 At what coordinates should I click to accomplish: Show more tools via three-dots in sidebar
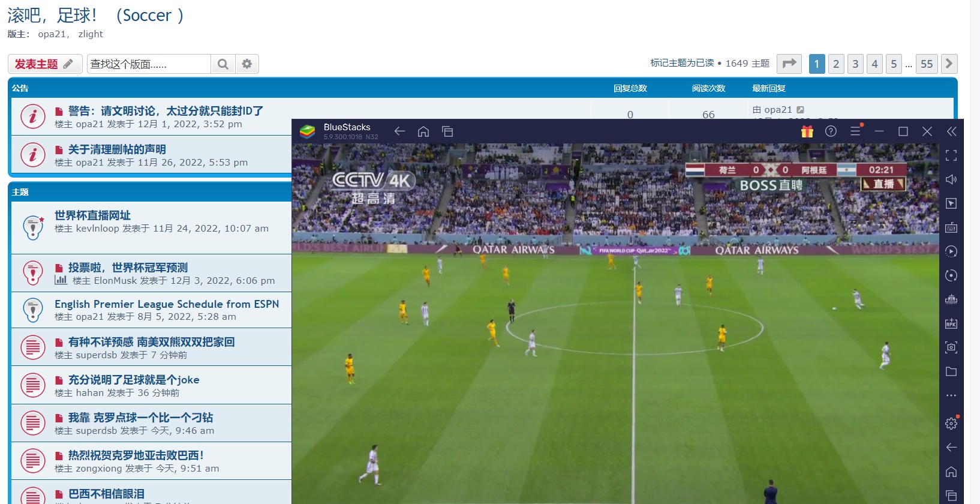point(951,395)
